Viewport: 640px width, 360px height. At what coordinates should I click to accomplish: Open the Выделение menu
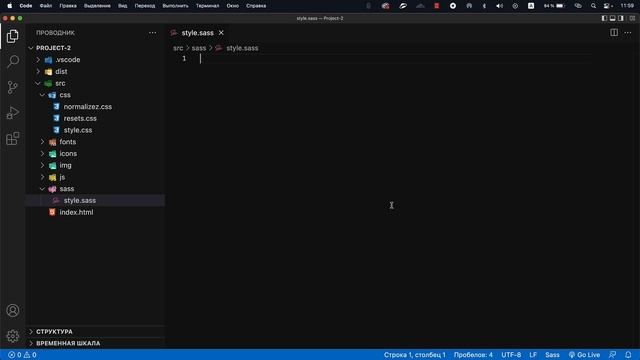97,6
